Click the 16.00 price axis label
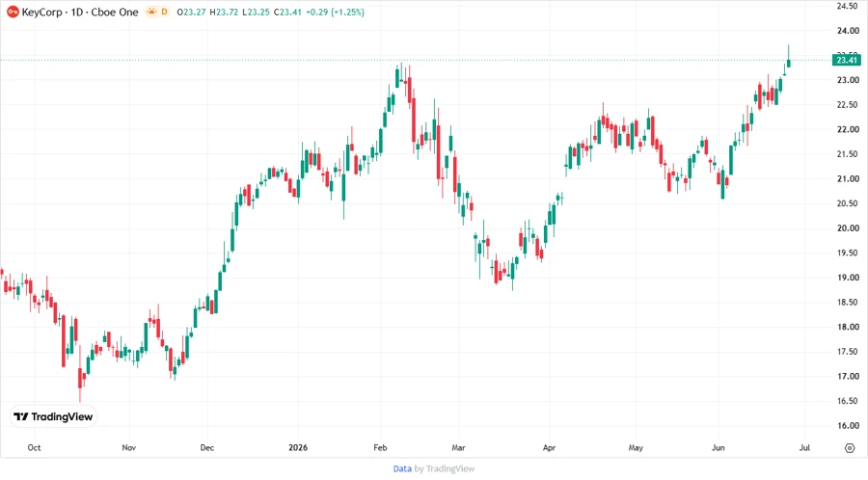This screenshot has width=868, height=480. 848,426
